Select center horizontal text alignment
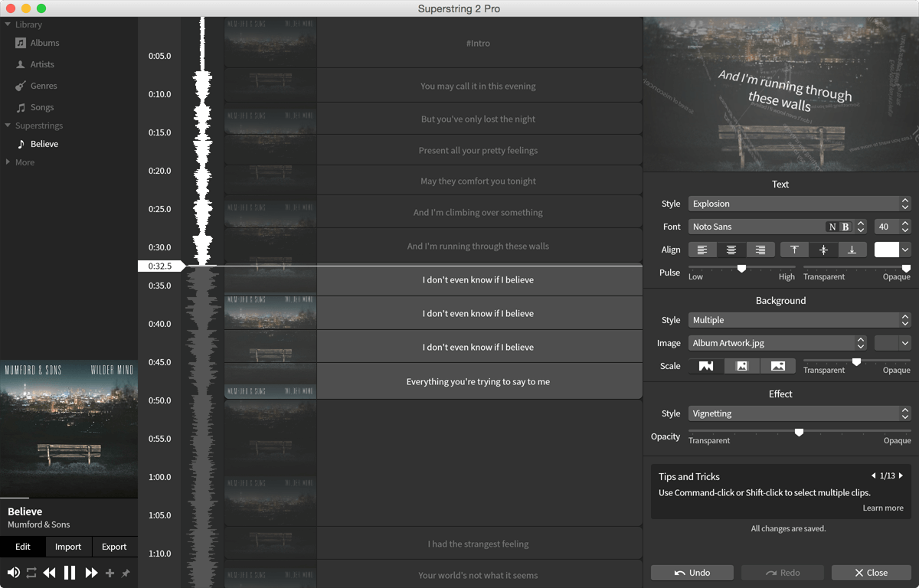 tap(731, 250)
